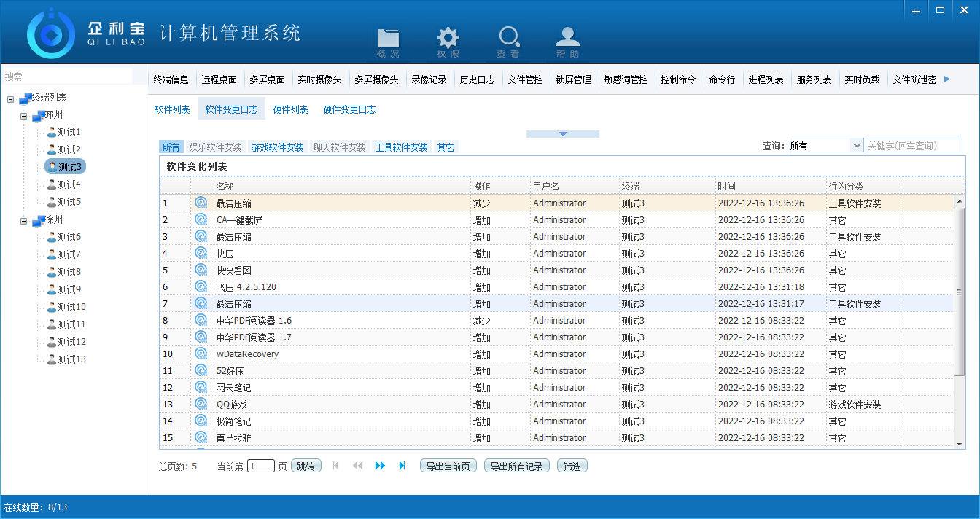Switch to the 硬件变更日志 tab

pyautogui.click(x=349, y=110)
